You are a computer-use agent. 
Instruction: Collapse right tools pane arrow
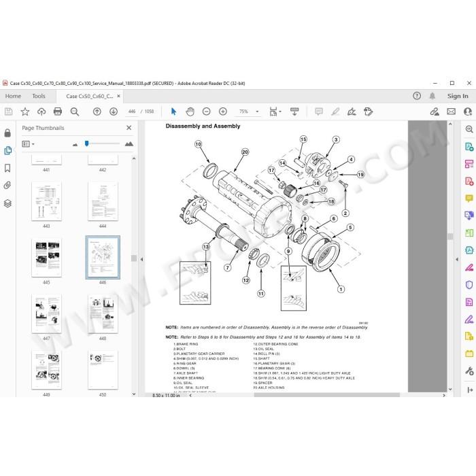pyautogui.click(x=456, y=259)
